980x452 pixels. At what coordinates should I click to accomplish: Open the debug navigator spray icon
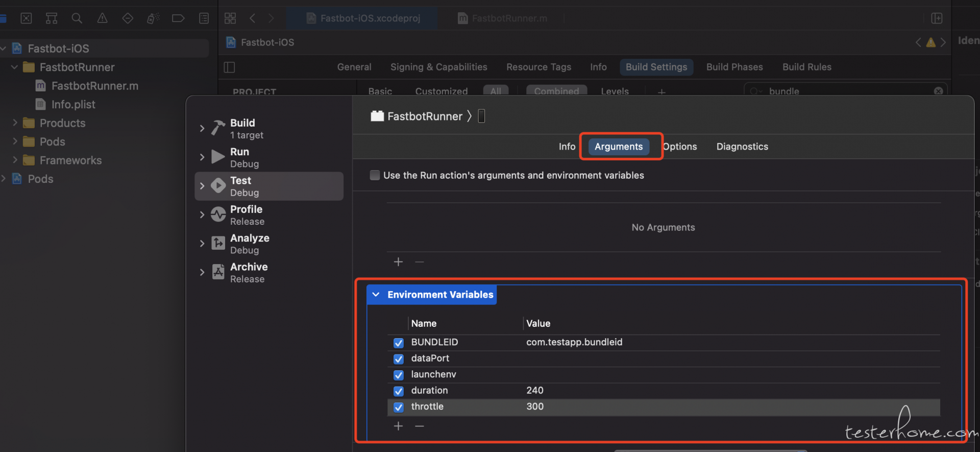[153, 18]
